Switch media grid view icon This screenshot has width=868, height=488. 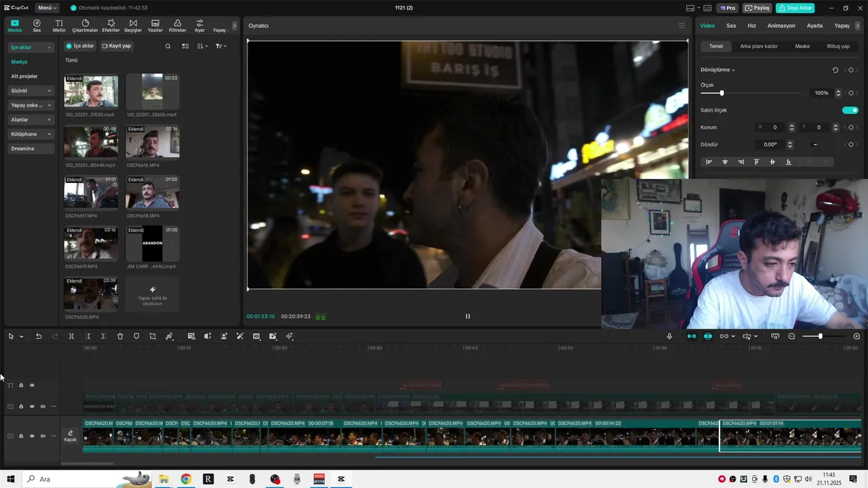click(185, 46)
